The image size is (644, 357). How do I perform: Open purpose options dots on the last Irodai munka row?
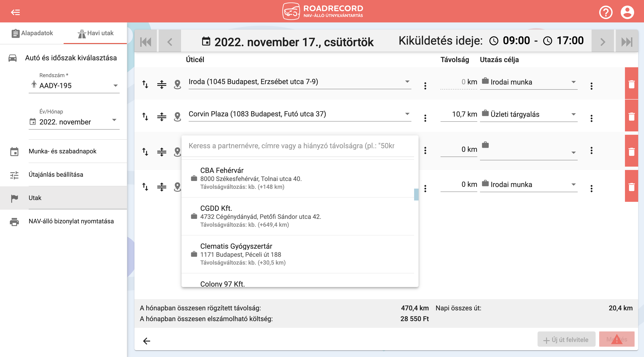tap(592, 188)
